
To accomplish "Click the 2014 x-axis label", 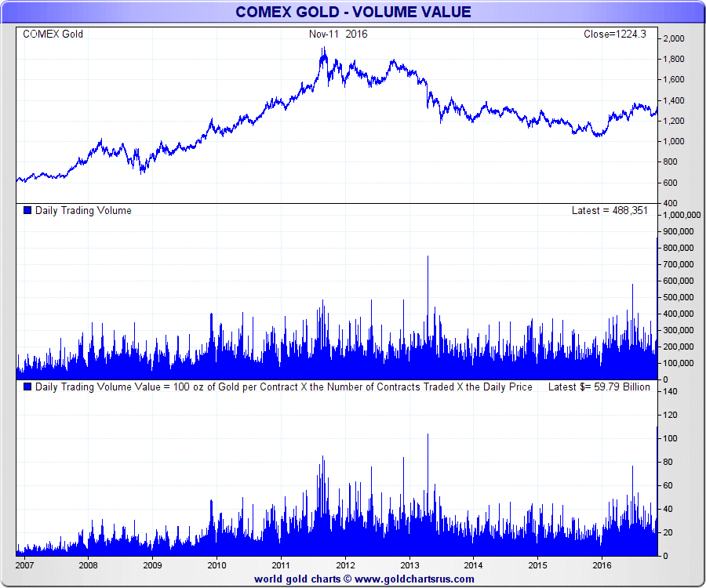I will tap(474, 565).
